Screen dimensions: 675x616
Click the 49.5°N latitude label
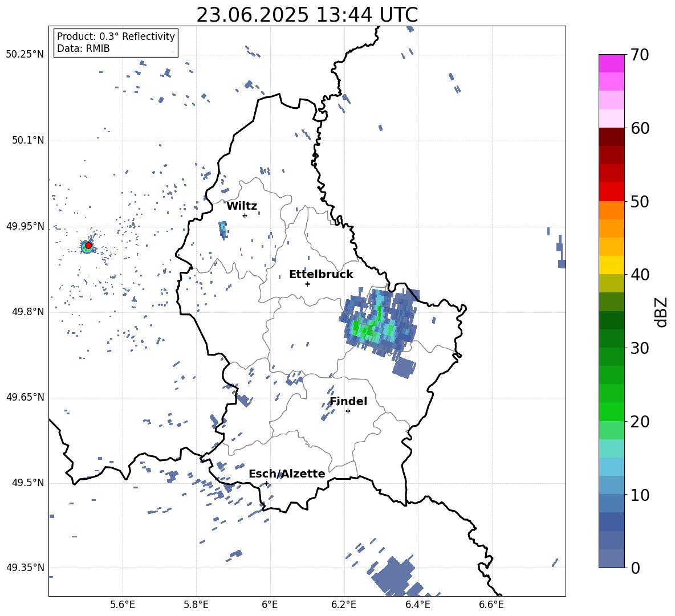[x=27, y=483]
